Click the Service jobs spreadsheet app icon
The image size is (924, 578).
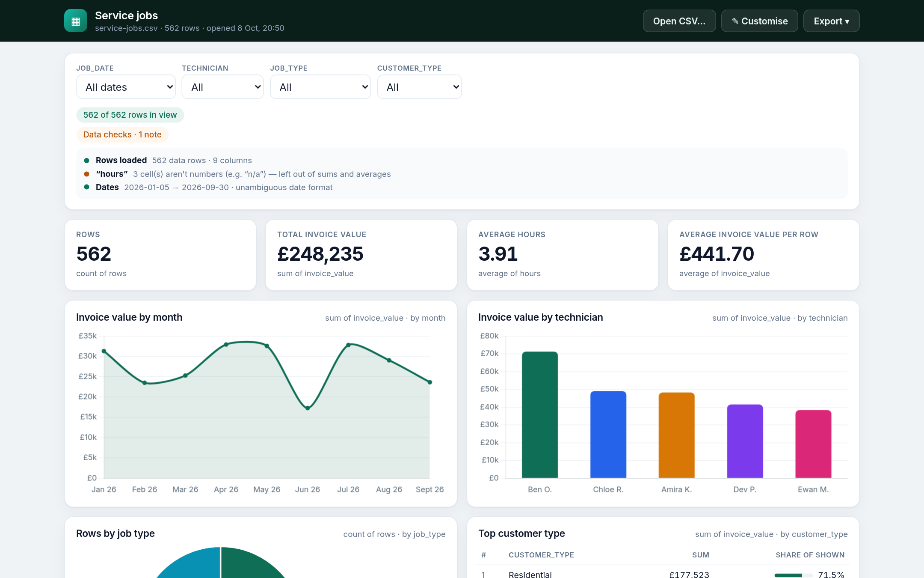[76, 21]
